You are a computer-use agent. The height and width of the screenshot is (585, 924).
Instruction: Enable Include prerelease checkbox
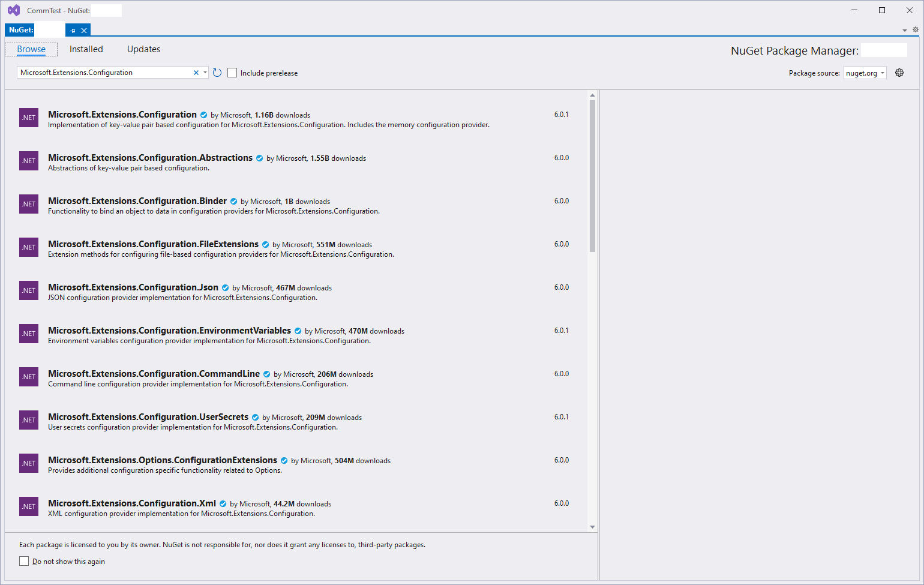pos(232,73)
